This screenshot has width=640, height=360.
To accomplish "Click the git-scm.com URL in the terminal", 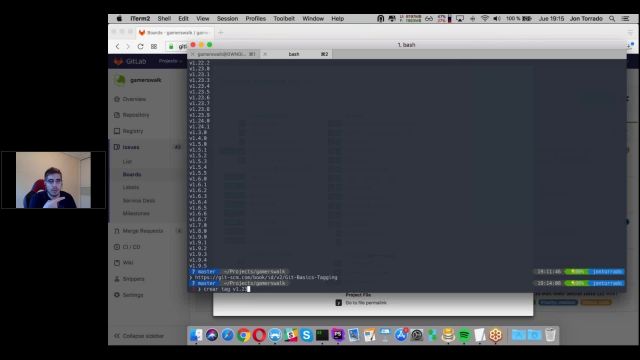I will (x=266, y=278).
